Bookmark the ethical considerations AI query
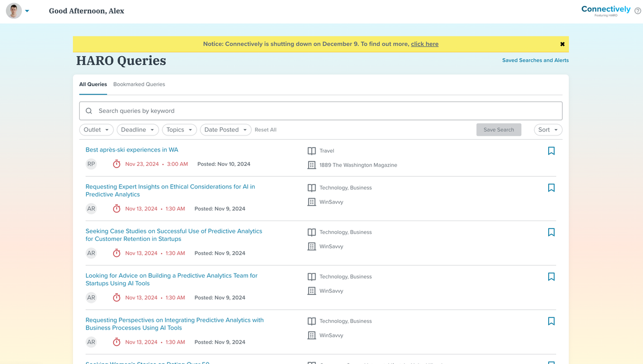 point(551,188)
